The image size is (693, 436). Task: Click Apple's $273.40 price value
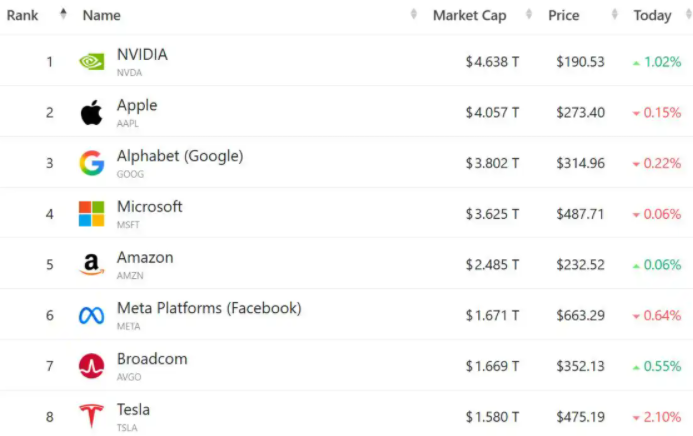(x=580, y=113)
